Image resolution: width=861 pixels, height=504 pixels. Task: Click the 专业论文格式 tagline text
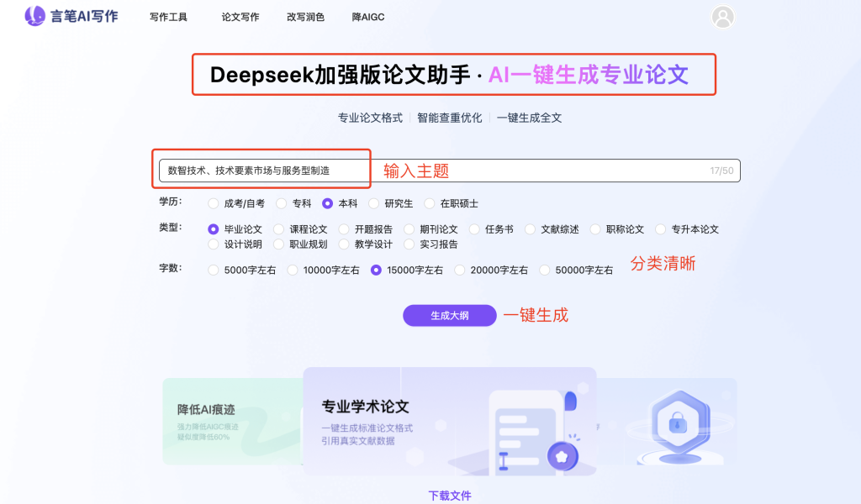tap(370, 118)
